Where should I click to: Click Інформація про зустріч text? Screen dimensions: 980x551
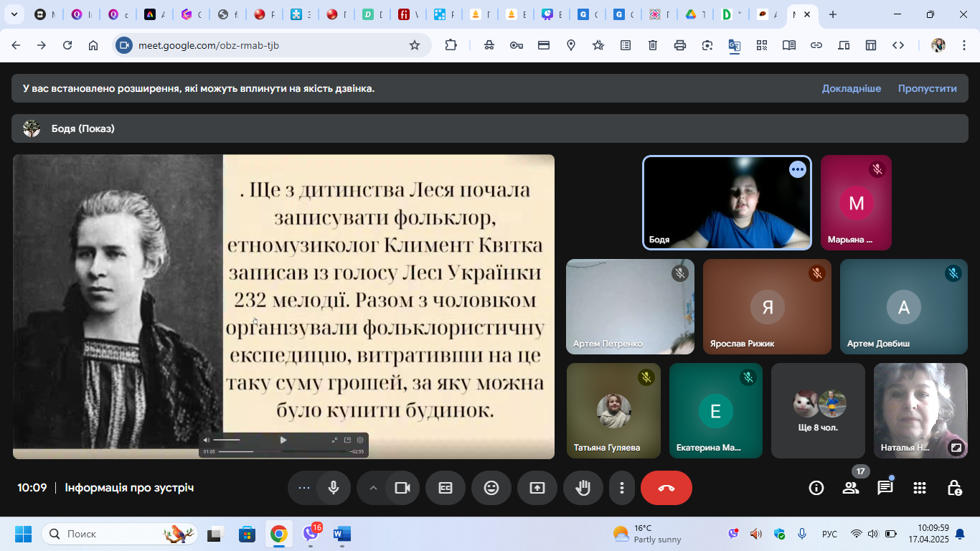pyautogui.click(x=129, y=488)
